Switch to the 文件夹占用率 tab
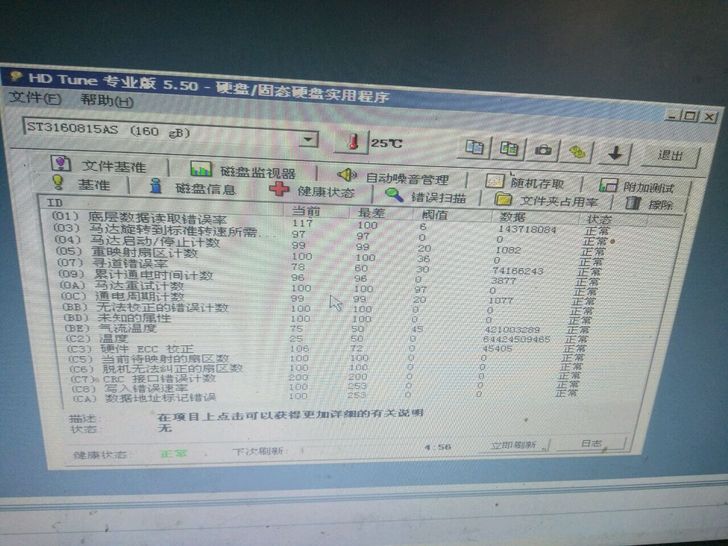This screenshot has width=728, height=546. pyautogui.click(x=547, y=200)
